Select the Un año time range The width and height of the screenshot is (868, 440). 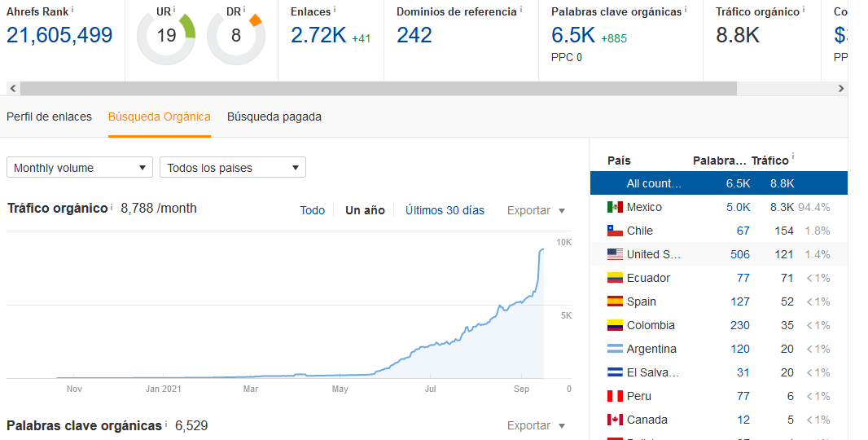pyautogui.click(x=365, y=210)
